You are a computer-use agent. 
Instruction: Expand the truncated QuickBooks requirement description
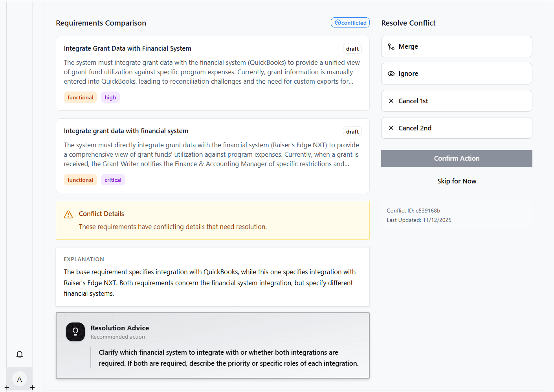point(212,72)
